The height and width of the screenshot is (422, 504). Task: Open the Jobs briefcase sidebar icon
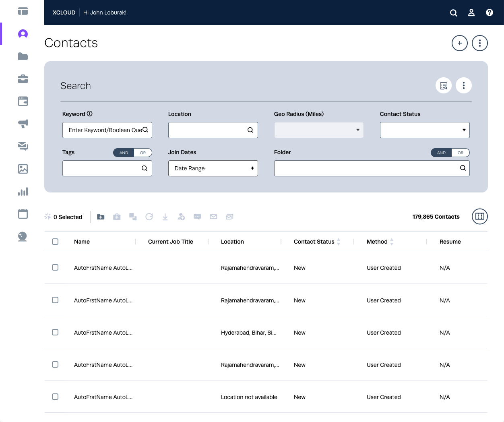[23, 79]
